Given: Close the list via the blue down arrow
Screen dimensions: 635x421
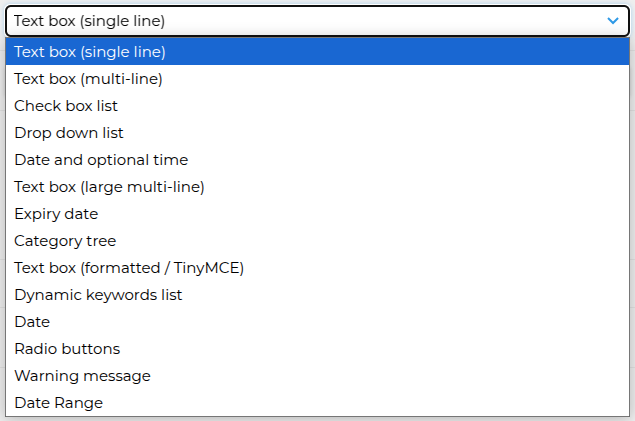Looking at the screenshot, I should click(613, 20).
